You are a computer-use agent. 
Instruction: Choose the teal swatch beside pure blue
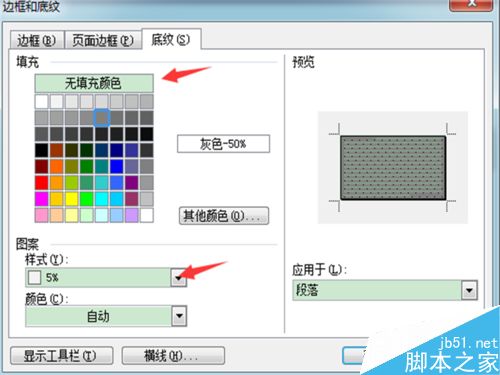tap(102, 166)
